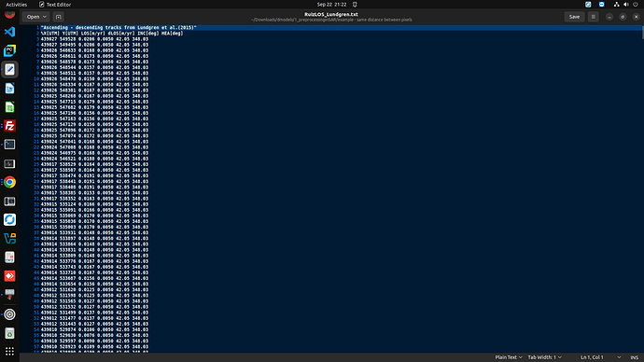Click the Text Editor dock icon

tap(9, 69)
